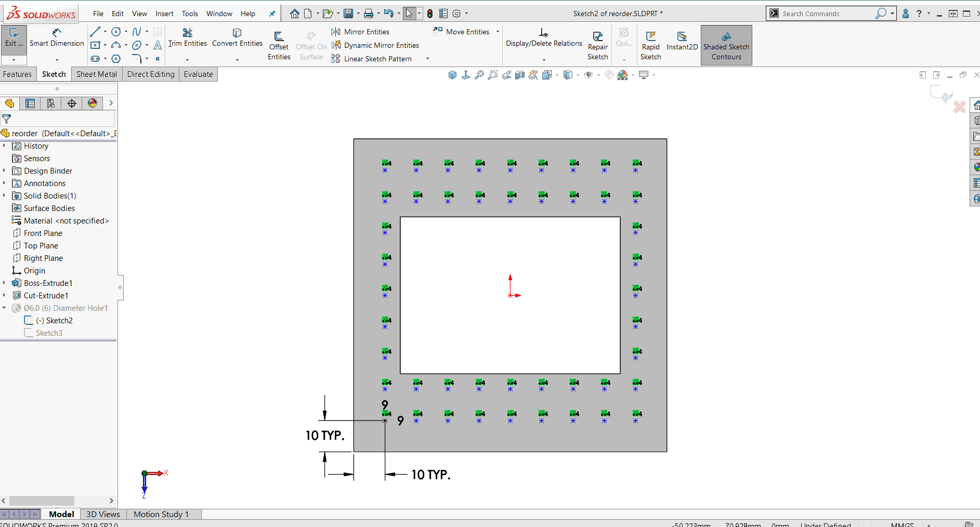
Task: Select the sketch Text tool
Action: pos(158,45)
